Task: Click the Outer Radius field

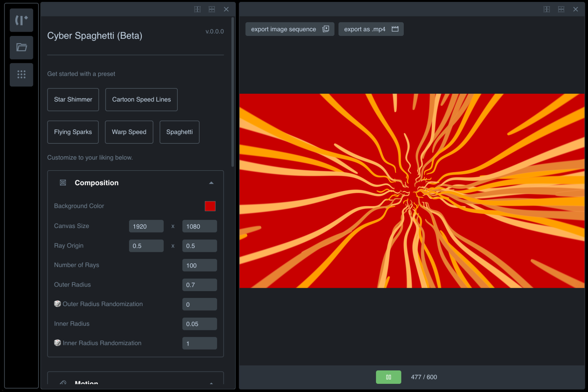Action: [200, 285]
